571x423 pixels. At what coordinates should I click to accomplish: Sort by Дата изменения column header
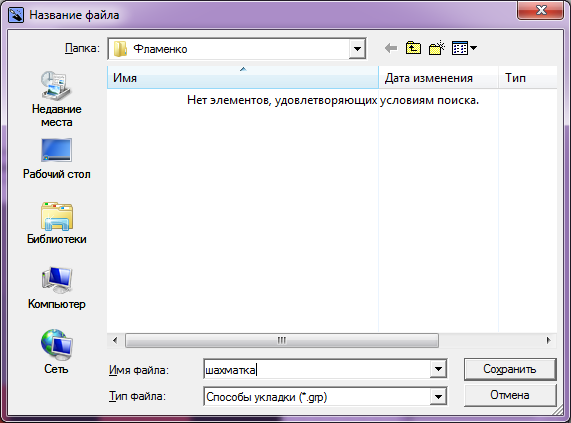click(x=438, y=78)
